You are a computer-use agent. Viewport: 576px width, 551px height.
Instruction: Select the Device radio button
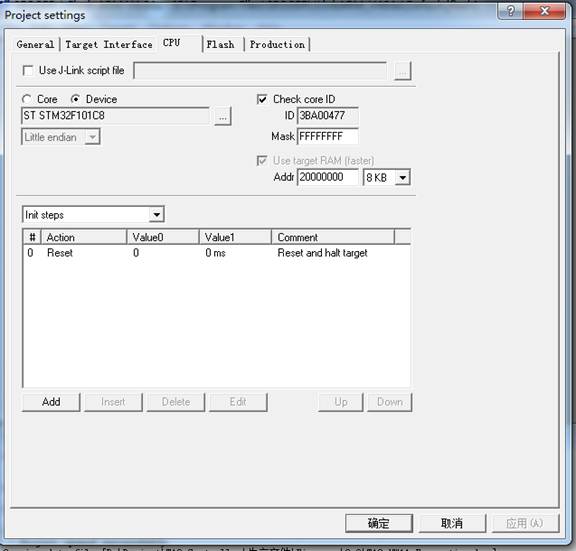75,99
